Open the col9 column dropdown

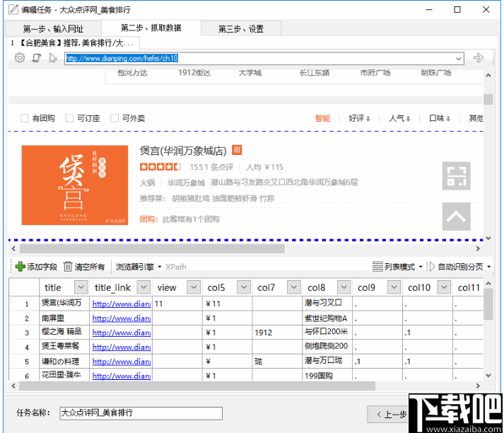(x=394, y=287)
